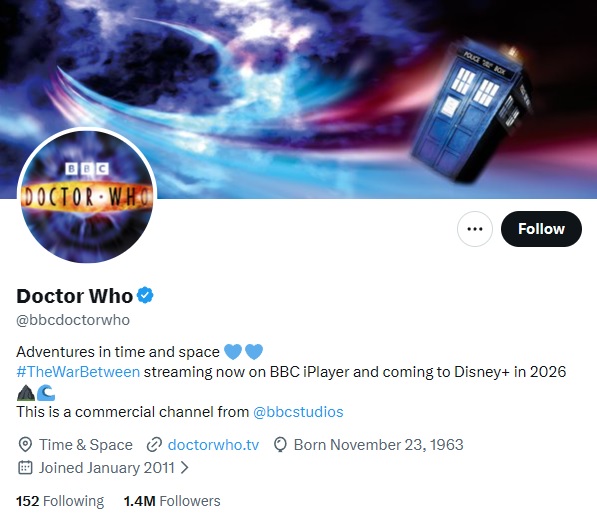
Task: Visit the doctorwho.tv website link
Action: coord(213,445)
